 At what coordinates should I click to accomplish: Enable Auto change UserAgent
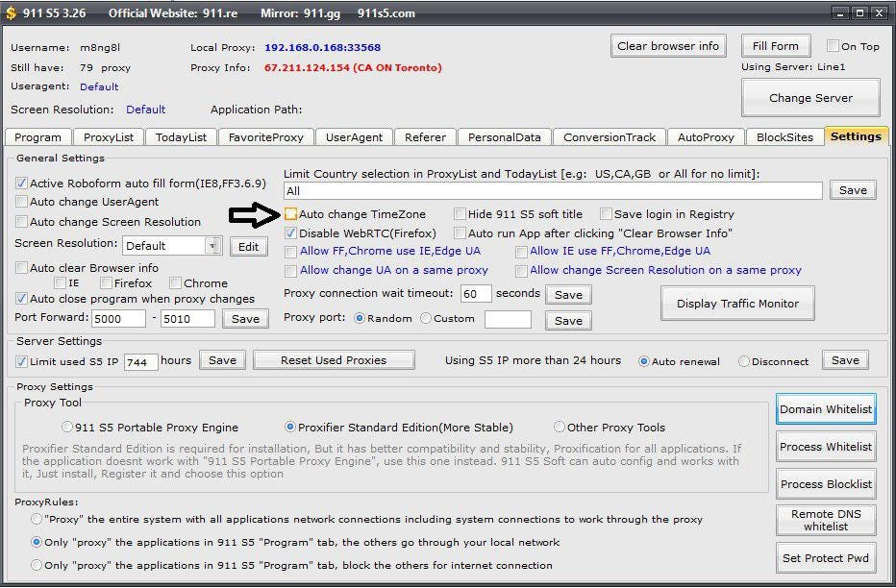[22, 202]
